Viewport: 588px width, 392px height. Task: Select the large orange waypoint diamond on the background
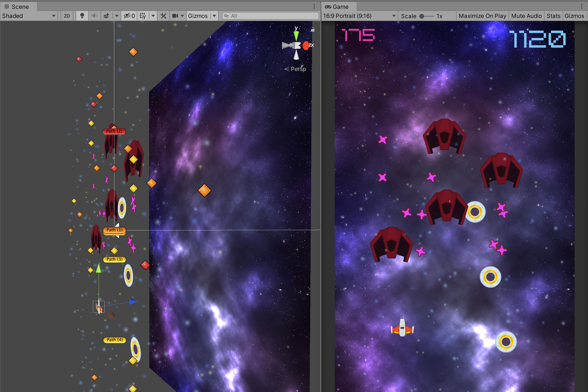tap(204, 190)
